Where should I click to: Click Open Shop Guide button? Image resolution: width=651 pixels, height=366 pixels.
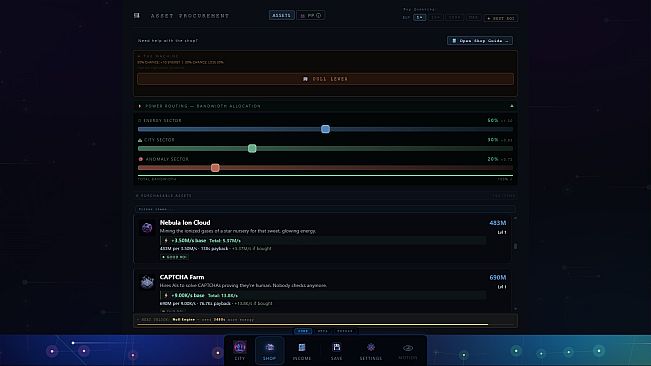(x=480, y=41)
